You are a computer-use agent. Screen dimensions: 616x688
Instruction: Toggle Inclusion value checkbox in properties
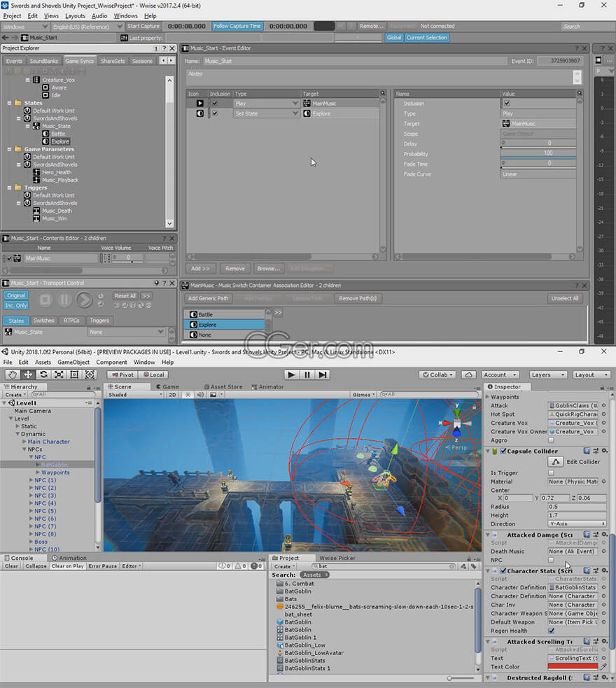pos(507,104)
